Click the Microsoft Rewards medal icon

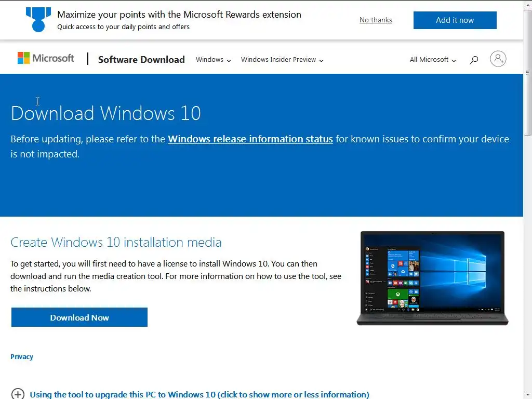pos(38,20)
